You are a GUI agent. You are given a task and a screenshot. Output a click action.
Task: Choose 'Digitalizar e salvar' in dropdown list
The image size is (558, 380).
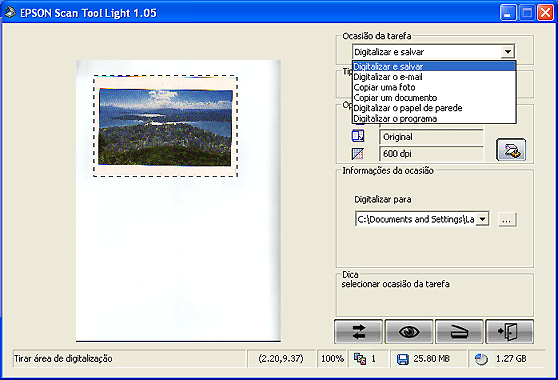point(434,66)
